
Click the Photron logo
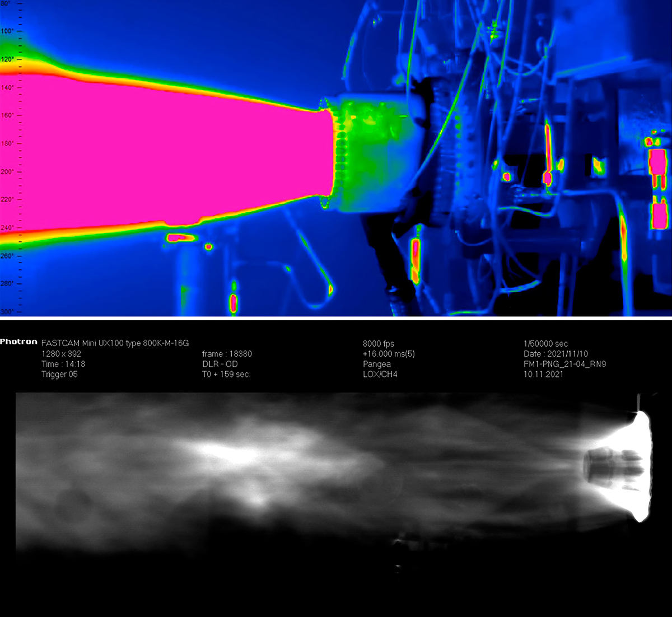point(18,342)
